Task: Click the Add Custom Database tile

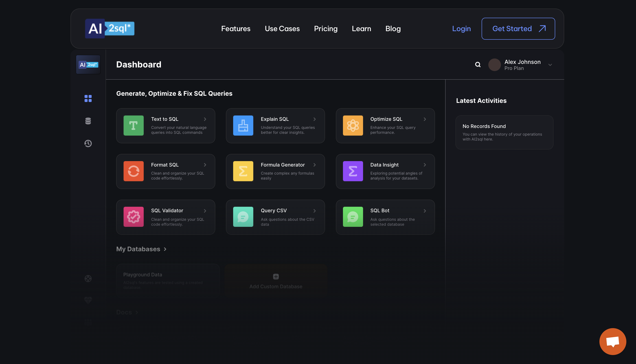Action: 276,281
